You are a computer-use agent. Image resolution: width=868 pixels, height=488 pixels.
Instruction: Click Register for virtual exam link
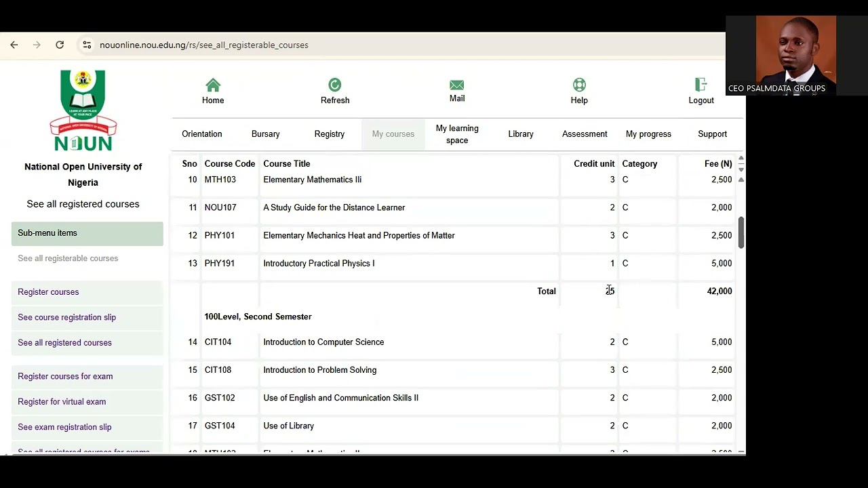pyautogui.click(x=62, y=402)
